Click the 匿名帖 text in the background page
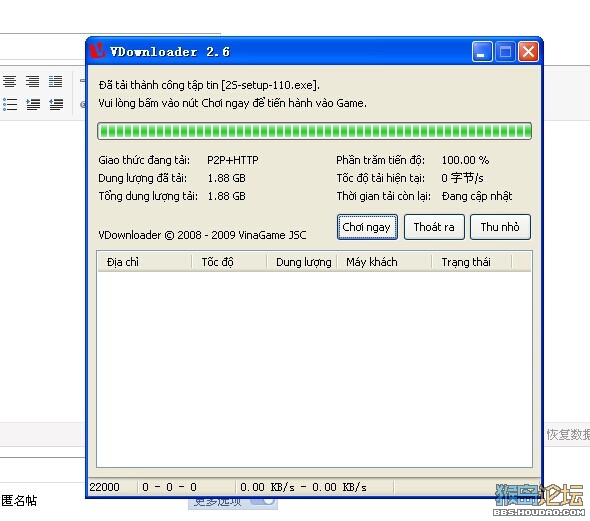The height and width of the screenshot is (521, 590). pyautogui.click(x=19, y=501)
